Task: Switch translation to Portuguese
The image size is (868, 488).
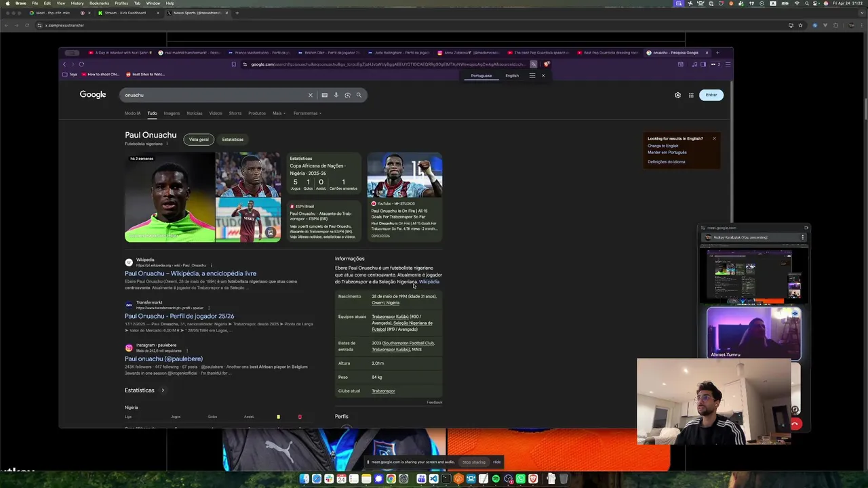Action: pos(481,75)
